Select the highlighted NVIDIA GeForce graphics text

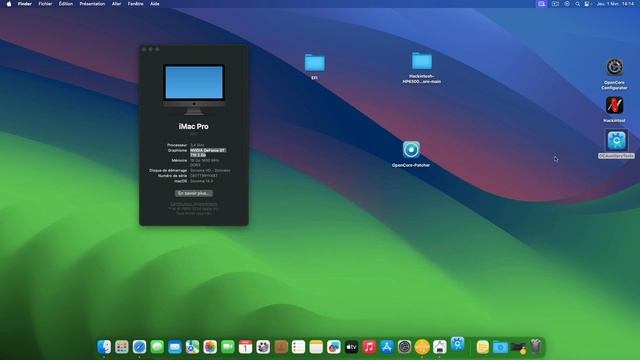208,153
